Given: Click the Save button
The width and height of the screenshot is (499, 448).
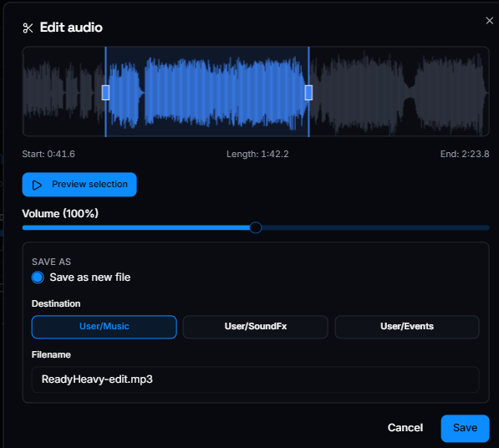Looking at the screenshot, I should (465, 428).
